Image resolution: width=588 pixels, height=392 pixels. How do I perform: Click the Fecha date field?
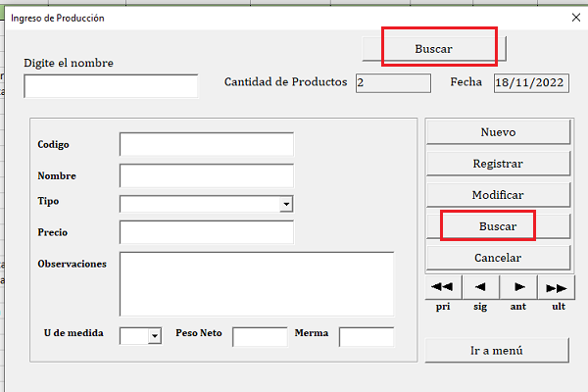[531, 83]
